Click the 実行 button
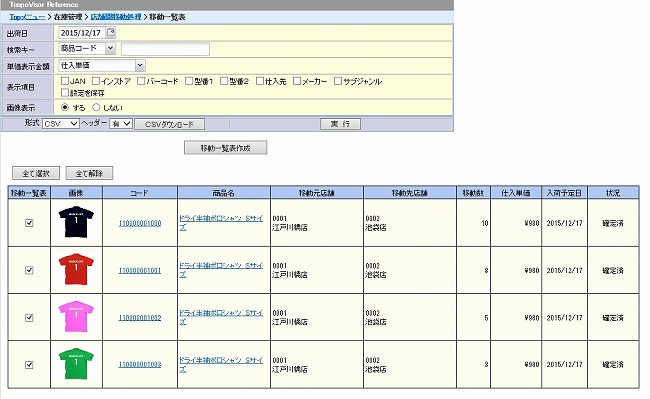 (340, 124)
